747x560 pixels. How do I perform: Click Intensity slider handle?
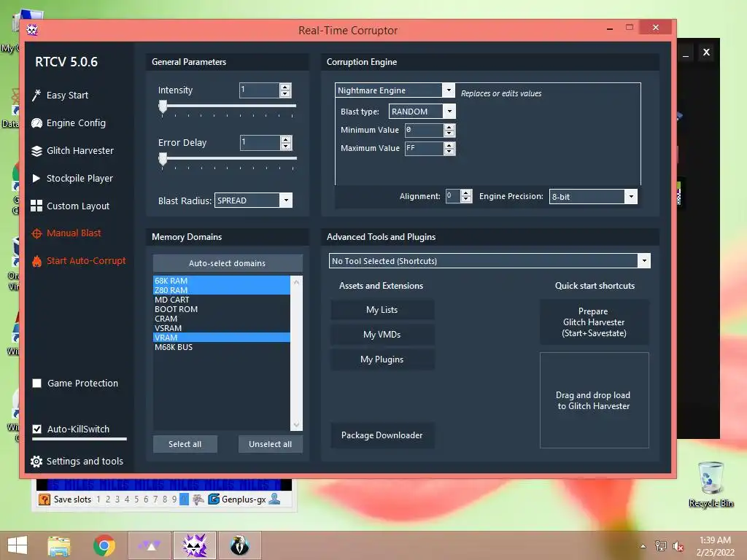[163, 107]
